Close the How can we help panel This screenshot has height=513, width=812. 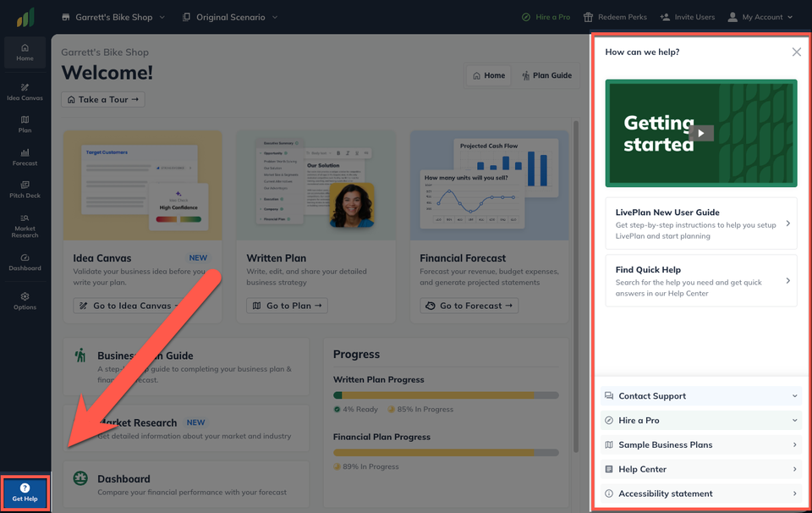[797, 52]
